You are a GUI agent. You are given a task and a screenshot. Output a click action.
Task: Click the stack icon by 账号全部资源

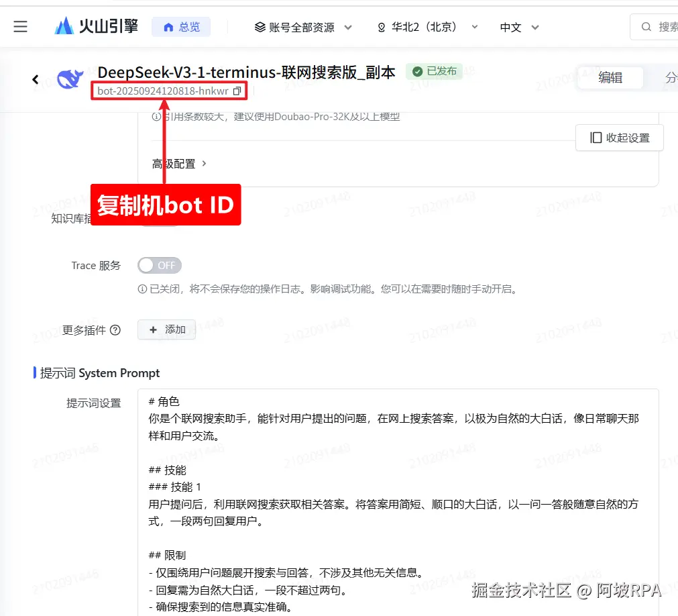pyautogui.click(x=260, y=28)
